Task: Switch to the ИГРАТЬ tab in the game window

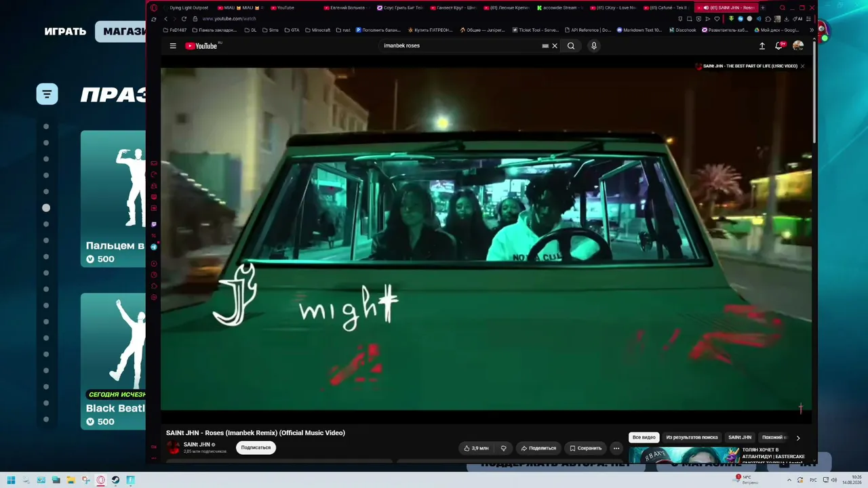Action: coord(65,31)
